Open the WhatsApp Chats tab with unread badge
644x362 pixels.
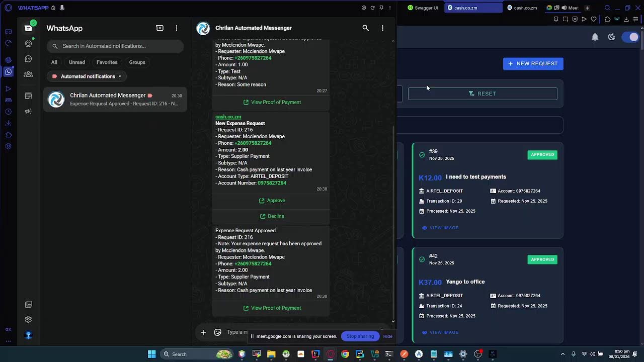tap(29, 28)
